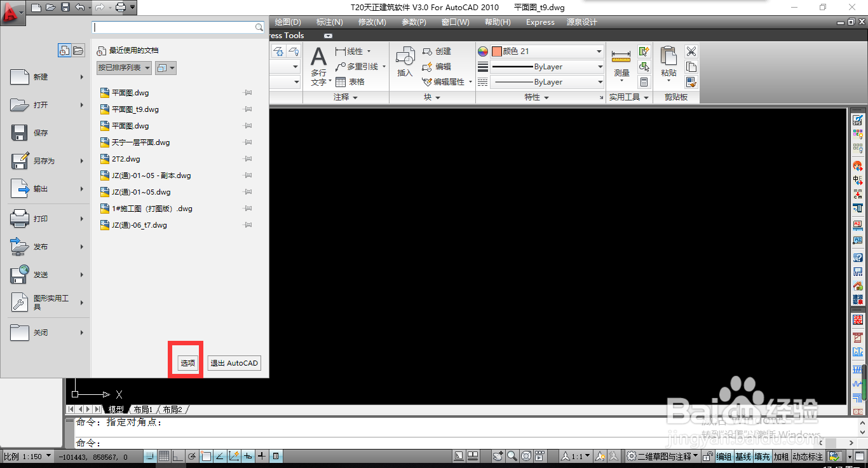Open the 按已排序列表 sort dropdown
Screen dimensions: 868x468
(124, 67)
